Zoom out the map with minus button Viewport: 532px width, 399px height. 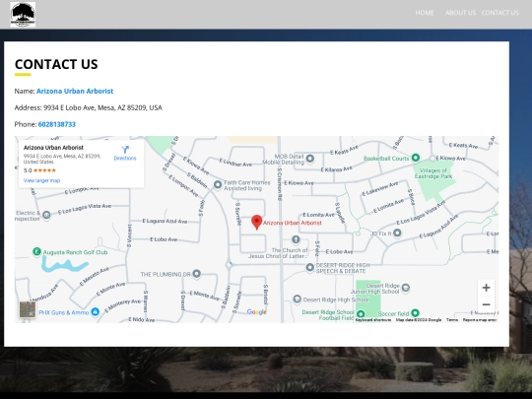486,304
